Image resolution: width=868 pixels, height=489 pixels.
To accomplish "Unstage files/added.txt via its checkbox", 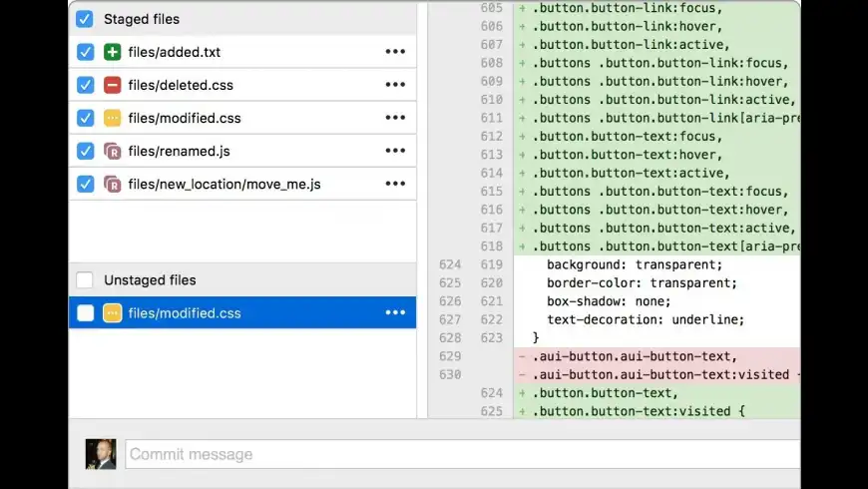I will tap(85, 52).
